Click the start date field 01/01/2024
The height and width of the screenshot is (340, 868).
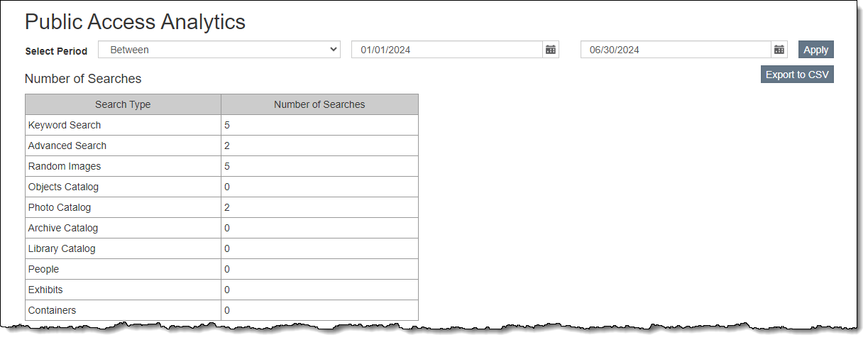[x=447, y=50]
